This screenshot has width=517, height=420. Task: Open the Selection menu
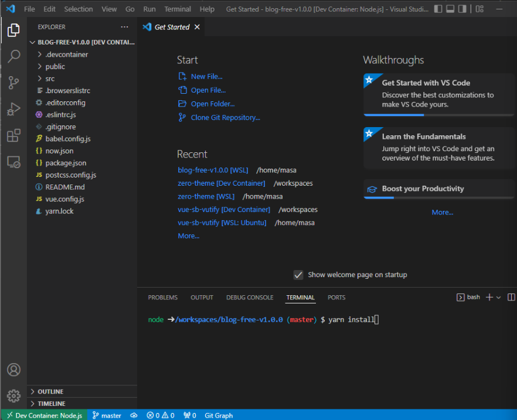pyautogui.click(x=79, y=9)
